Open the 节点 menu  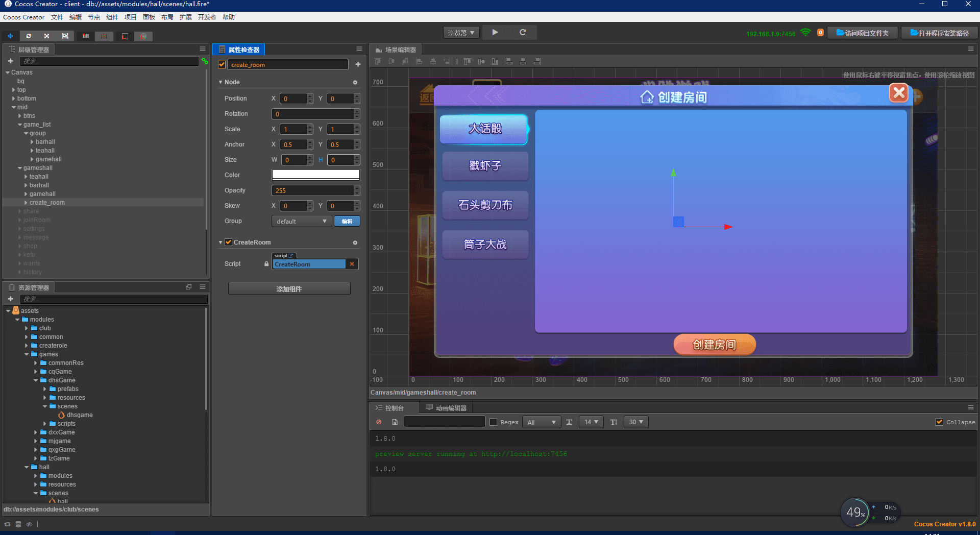pyautogui.click(x=94, y=17)
